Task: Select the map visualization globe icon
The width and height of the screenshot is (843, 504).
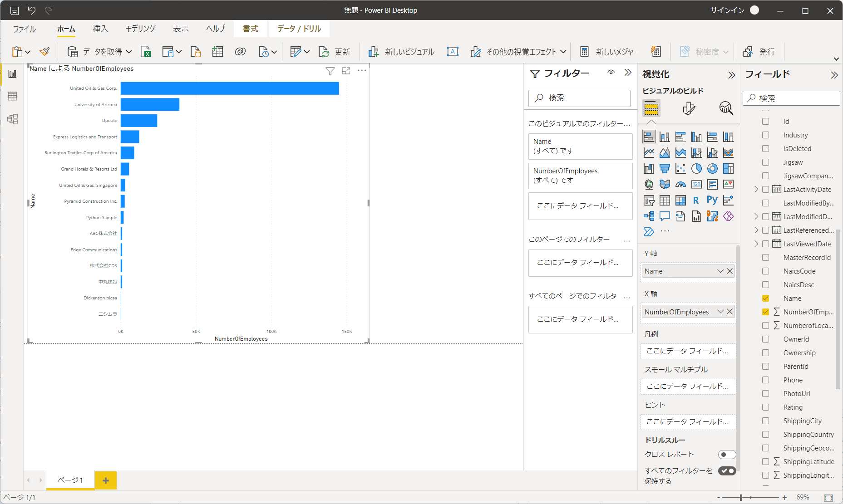Action: 649,185
